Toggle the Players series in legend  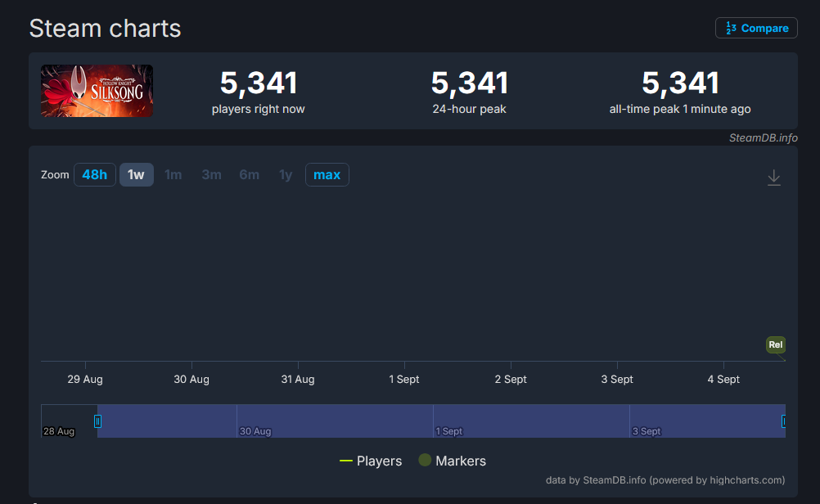pos(371,461)
